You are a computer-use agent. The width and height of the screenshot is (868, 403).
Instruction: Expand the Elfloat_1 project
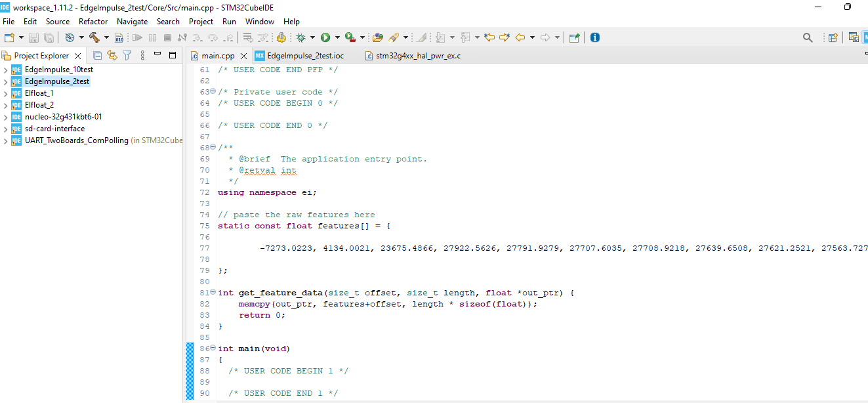pyautogui.click(x=6, y=93)
